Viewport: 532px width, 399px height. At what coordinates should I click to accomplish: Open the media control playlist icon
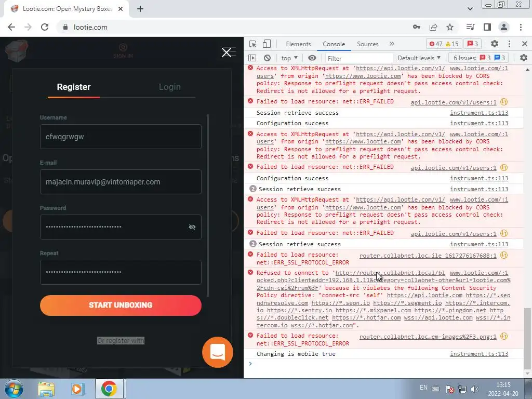pyautogui.click(x=470, y=27)
